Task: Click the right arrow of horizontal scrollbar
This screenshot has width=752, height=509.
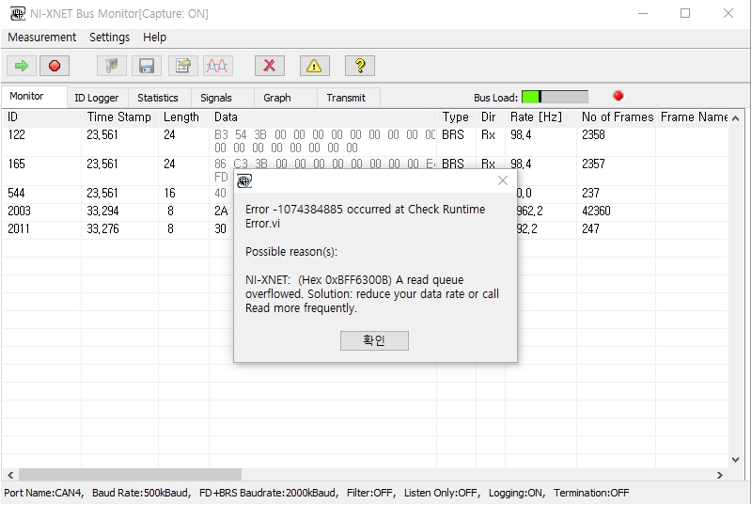Action: (x=720, y=475)
